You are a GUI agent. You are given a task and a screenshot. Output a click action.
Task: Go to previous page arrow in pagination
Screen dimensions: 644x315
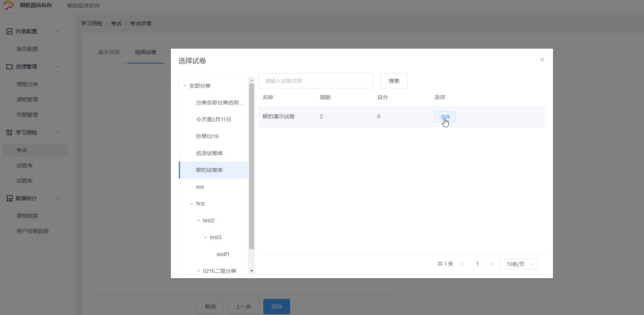point(462,264)
